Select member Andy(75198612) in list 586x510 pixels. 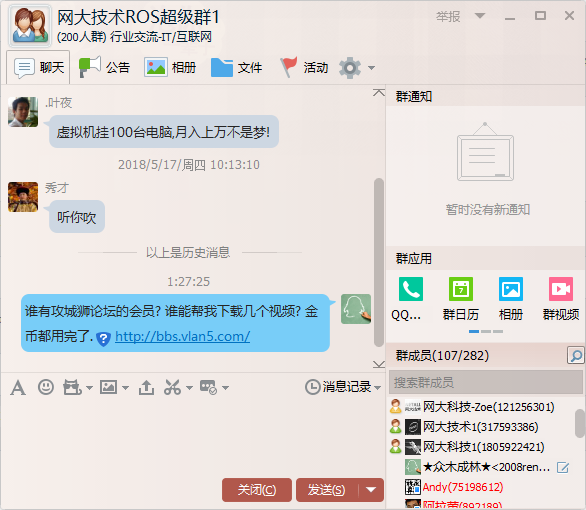(463, 487)
